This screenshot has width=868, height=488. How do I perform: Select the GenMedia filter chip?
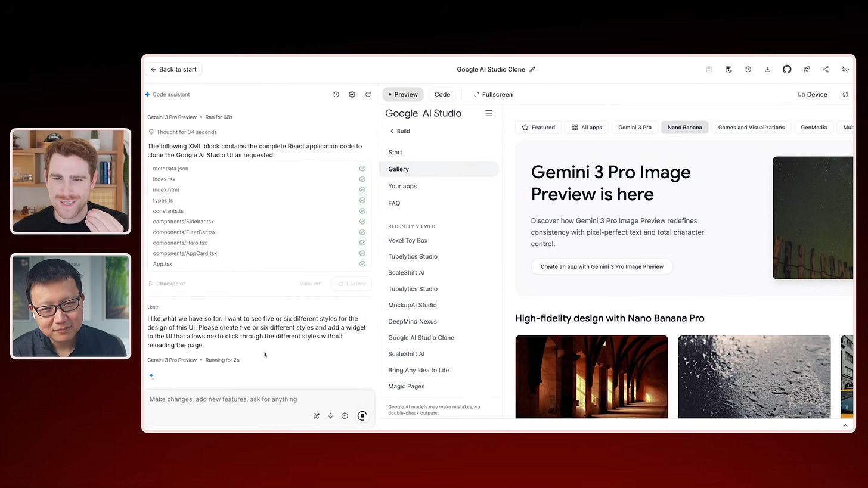point(814,127)
